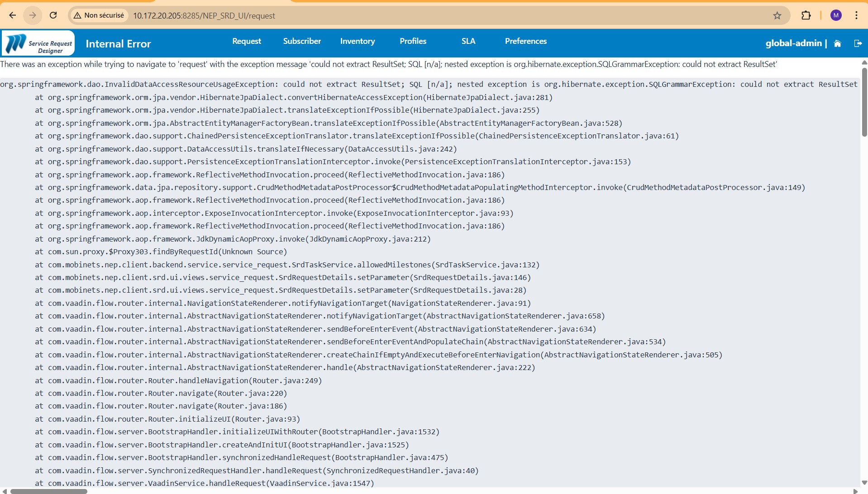Click the address bar URL field
868x494 pixels.
click(407, 15)
